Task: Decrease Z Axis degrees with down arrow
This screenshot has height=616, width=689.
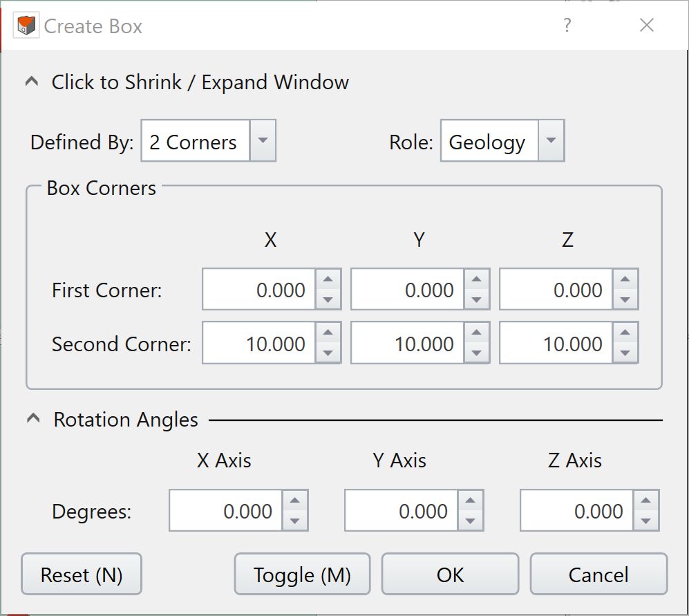Action: (645, 521)
